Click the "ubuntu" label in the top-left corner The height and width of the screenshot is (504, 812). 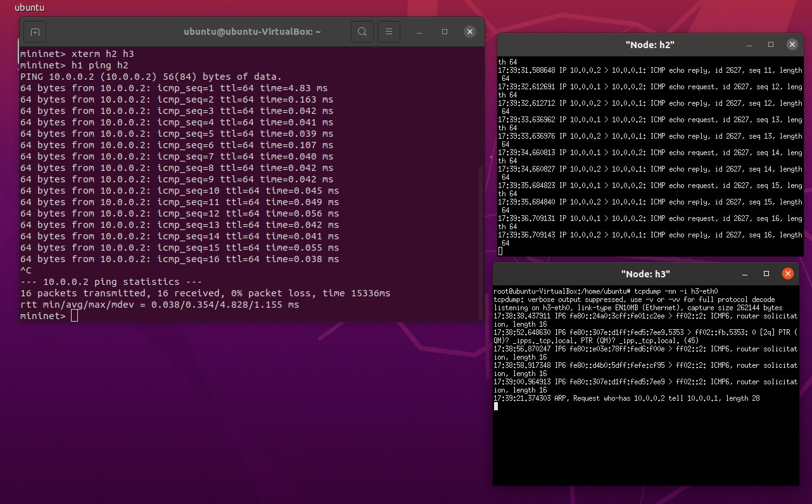(30, 8)
